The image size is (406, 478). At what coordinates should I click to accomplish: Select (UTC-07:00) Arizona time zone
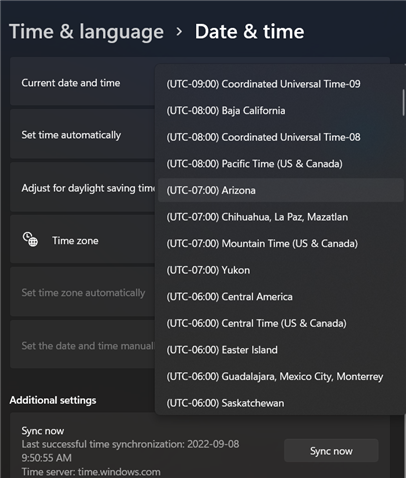[281, 190]
